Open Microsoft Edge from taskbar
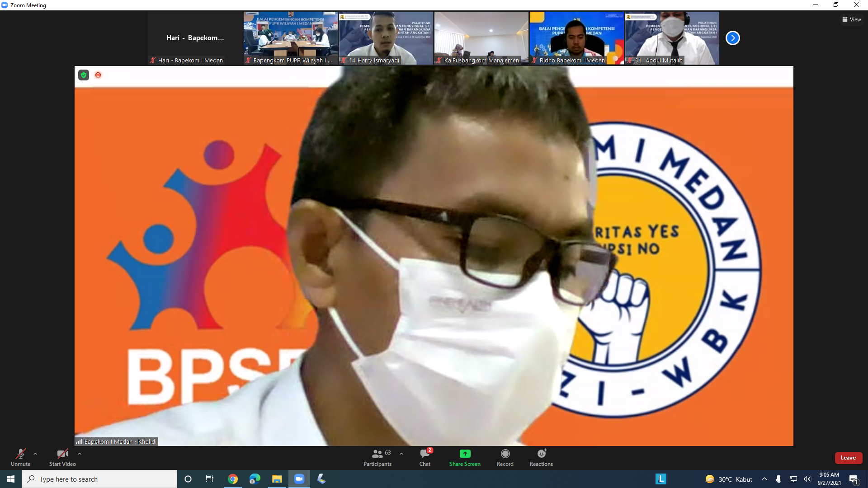This screenshot has height=488, width=868. [x=255, y=479]
